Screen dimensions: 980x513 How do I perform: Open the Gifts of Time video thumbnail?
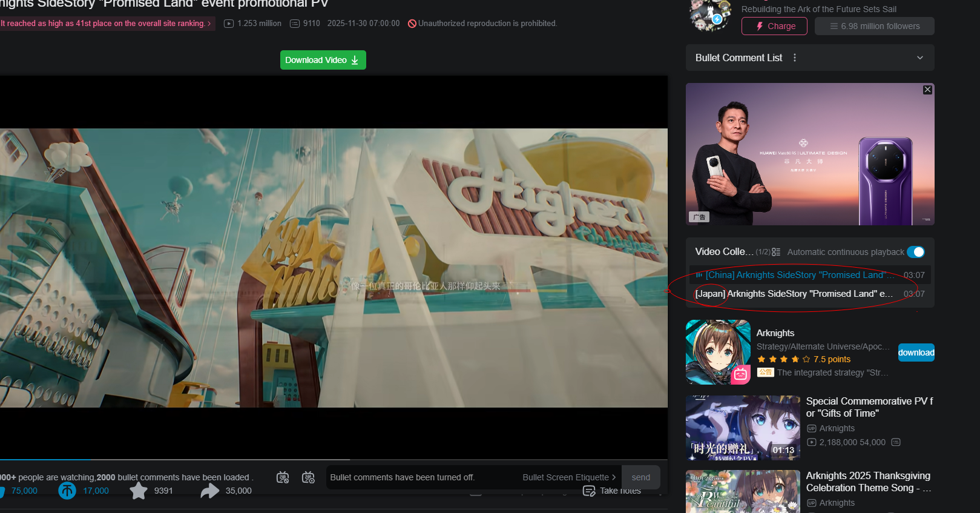[743, 428]
